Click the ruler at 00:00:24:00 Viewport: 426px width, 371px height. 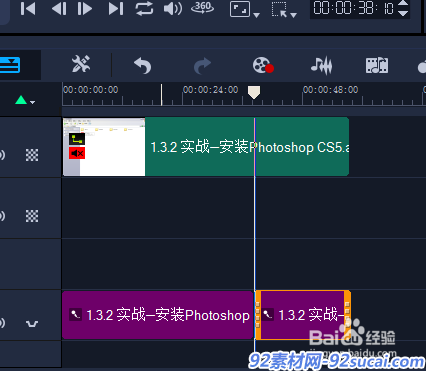210,90
